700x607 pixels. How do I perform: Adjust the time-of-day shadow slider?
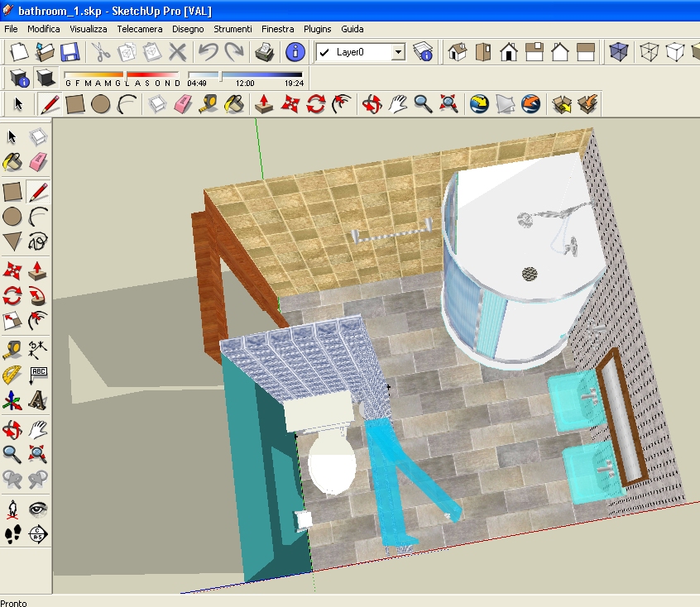click(x=221, y=78)
